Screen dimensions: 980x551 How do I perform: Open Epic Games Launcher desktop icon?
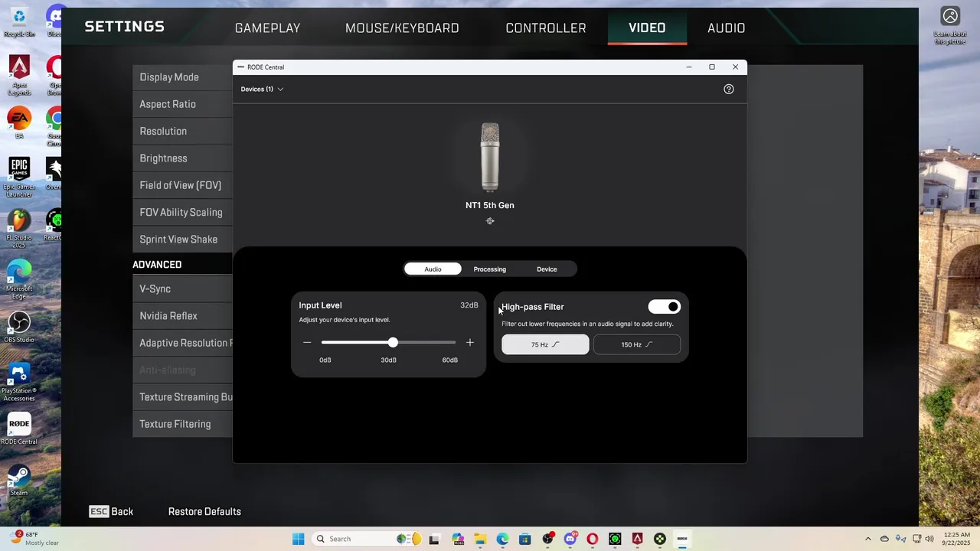coord(19,178)
